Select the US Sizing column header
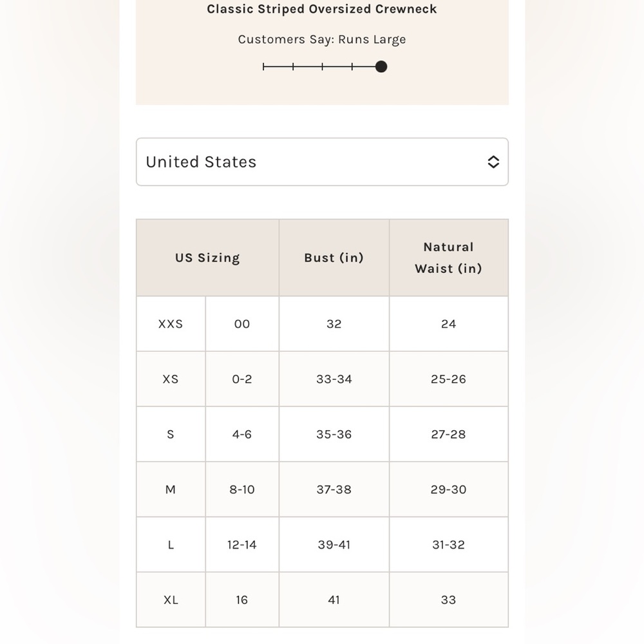Image resolution: width=644 pixels, height=644 pixels. point(207,258)
